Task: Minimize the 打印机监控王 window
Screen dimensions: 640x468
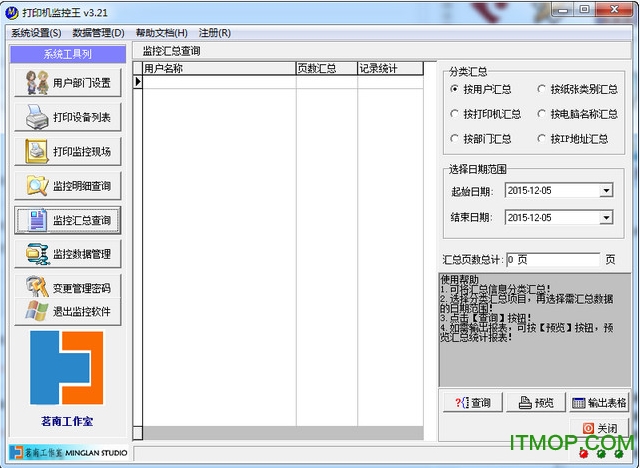Action: [x=563, y=10]
